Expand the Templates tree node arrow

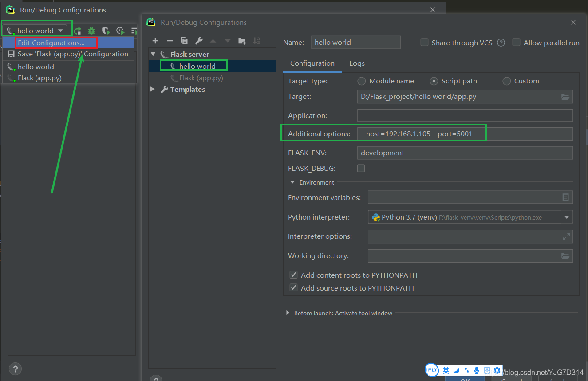(x=153, y=89)
